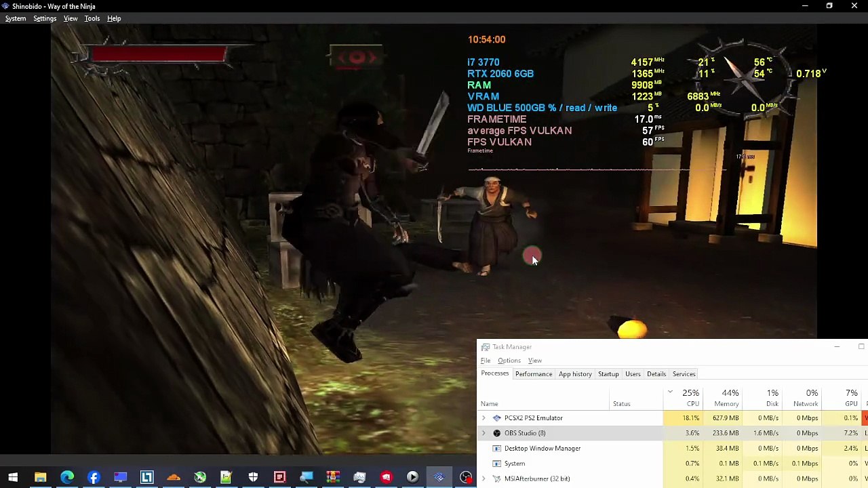Switch to the Users tab
The image size is (868, 488).
pyautogui.click(x=633, y=374)
